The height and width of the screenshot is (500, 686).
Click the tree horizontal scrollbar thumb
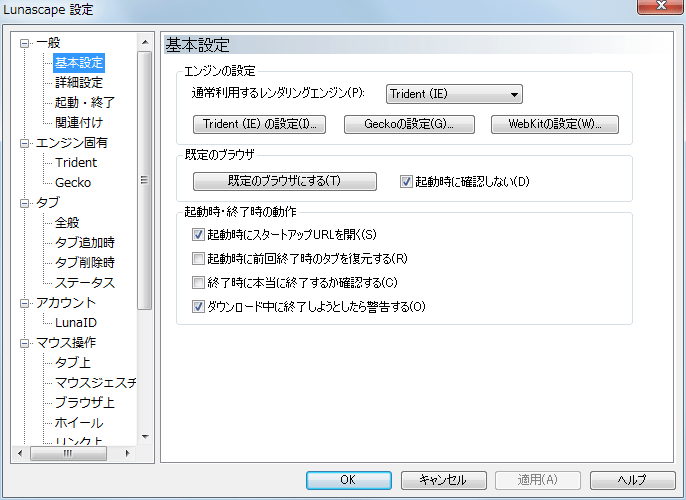(68, 454)
